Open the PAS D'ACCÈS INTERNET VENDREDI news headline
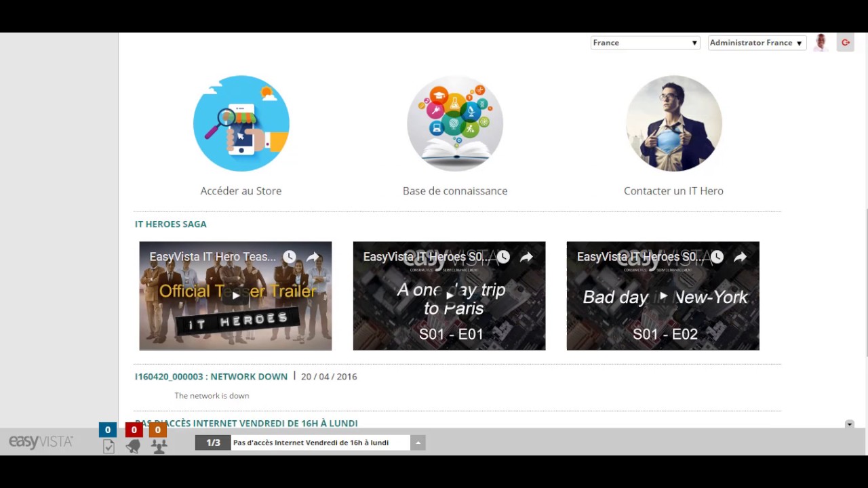 click(246, 423)
